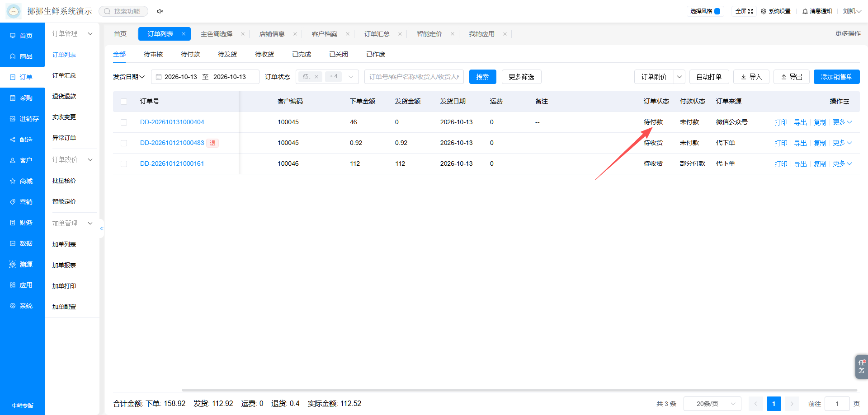868x415 pixels.
Task: Open the 首页 sidebar module
Action: (23, 35)
